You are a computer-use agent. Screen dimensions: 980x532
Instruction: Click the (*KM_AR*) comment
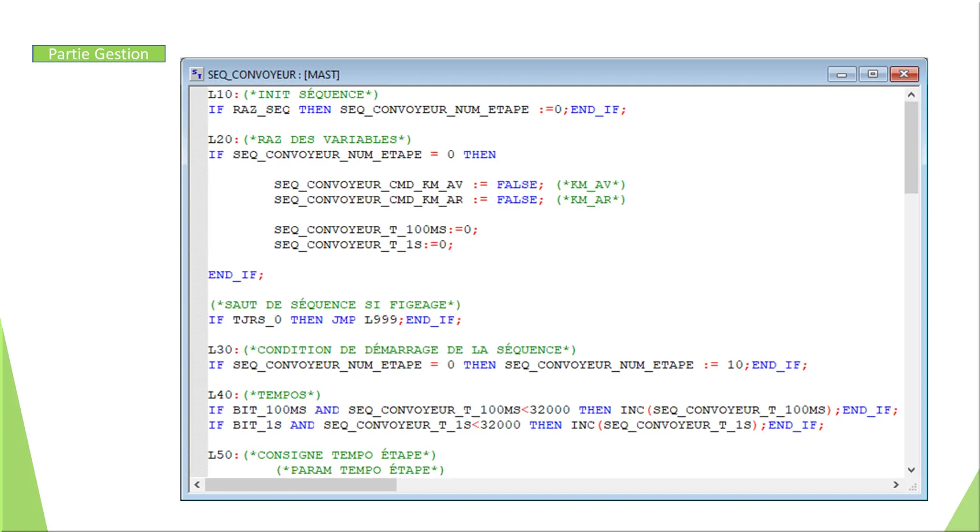591,199
